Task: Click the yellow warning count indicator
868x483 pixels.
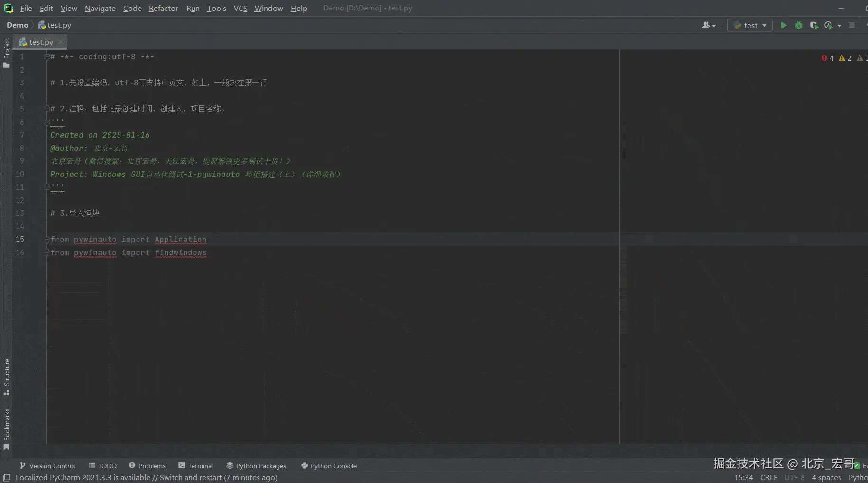Action: pos(845,58)
